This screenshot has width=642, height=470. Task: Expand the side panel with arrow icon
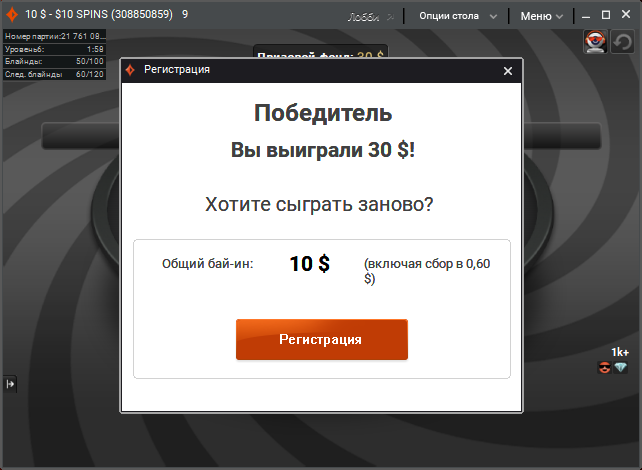click(x=10, y=384)
